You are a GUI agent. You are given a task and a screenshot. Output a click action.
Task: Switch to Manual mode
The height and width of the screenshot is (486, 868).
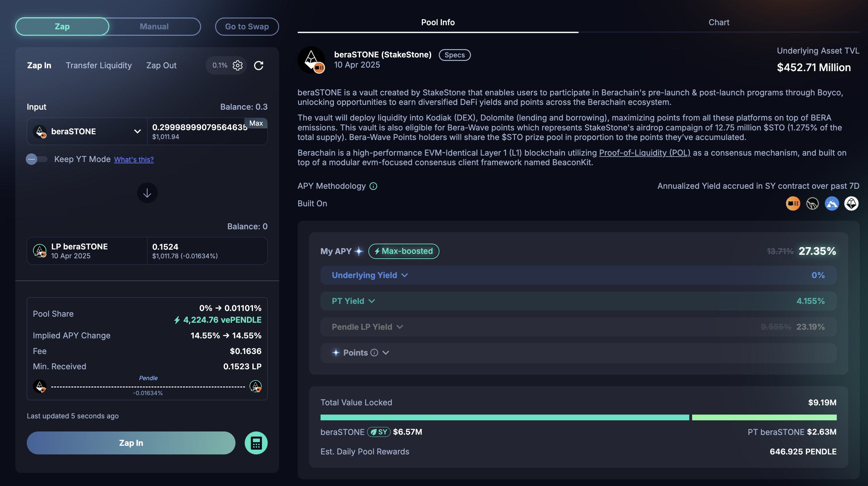pyautogui.click(x=154, y=27)
